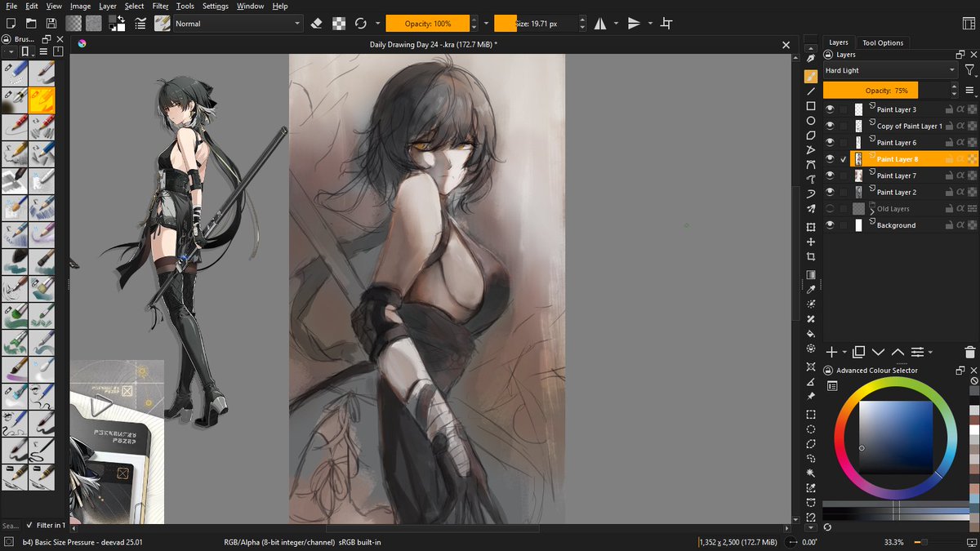Delete layer with the trash icon

point(969,352)
